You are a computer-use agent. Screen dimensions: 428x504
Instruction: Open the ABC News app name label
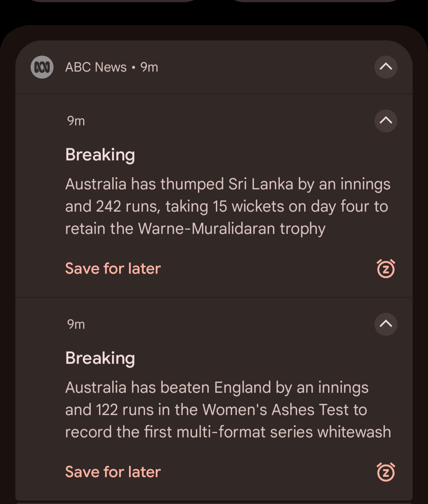click(x=96, y=67)
